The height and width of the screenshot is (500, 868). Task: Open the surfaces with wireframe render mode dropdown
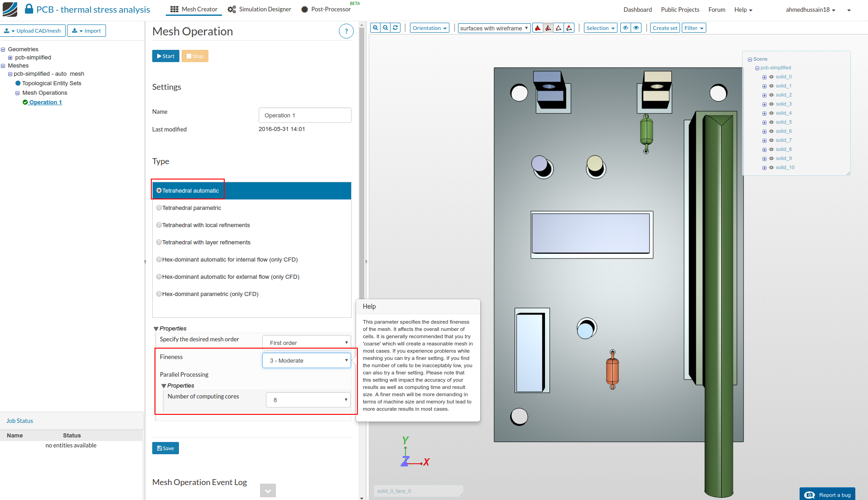tap(494, 28)
